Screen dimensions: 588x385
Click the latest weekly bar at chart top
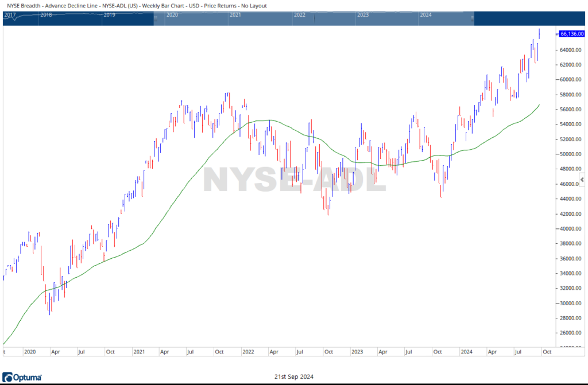point(539,33)
